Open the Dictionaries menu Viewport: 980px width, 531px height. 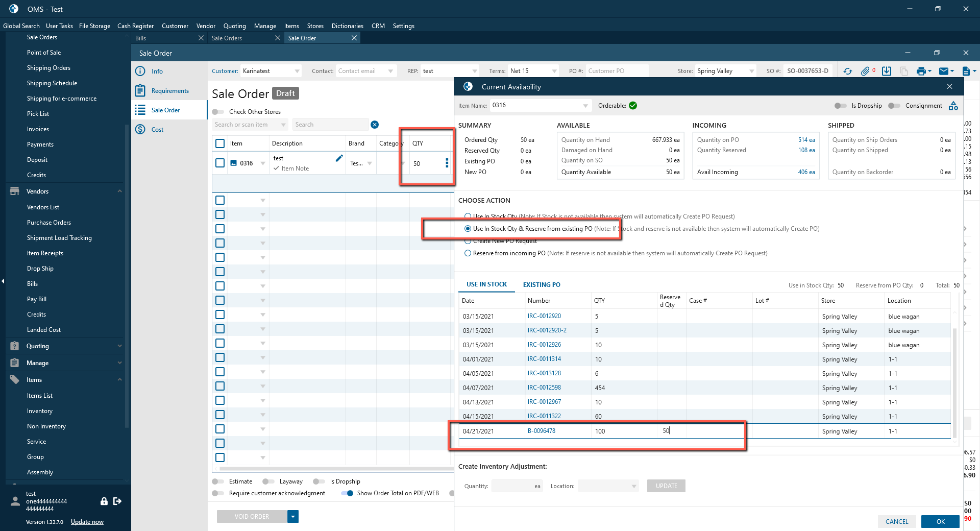coord(347,26)
